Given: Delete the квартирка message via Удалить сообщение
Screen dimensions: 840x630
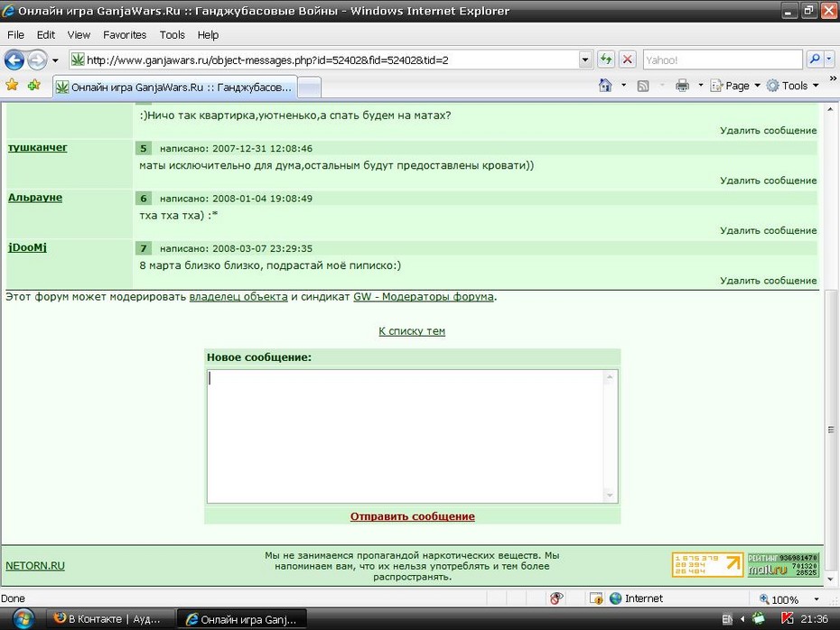Looking at the screenshot, I should tap(769, 131).
